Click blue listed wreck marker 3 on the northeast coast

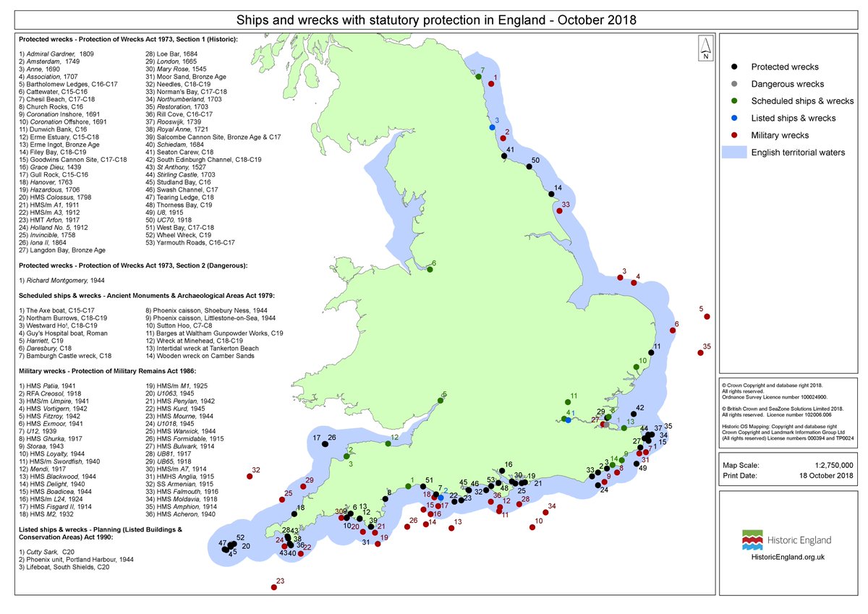[492, 127]
